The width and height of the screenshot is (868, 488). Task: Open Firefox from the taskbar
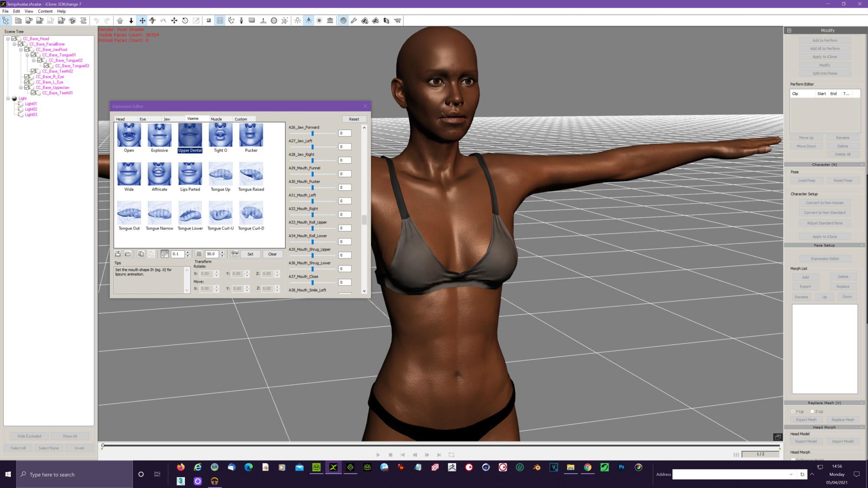coord(181,467)
